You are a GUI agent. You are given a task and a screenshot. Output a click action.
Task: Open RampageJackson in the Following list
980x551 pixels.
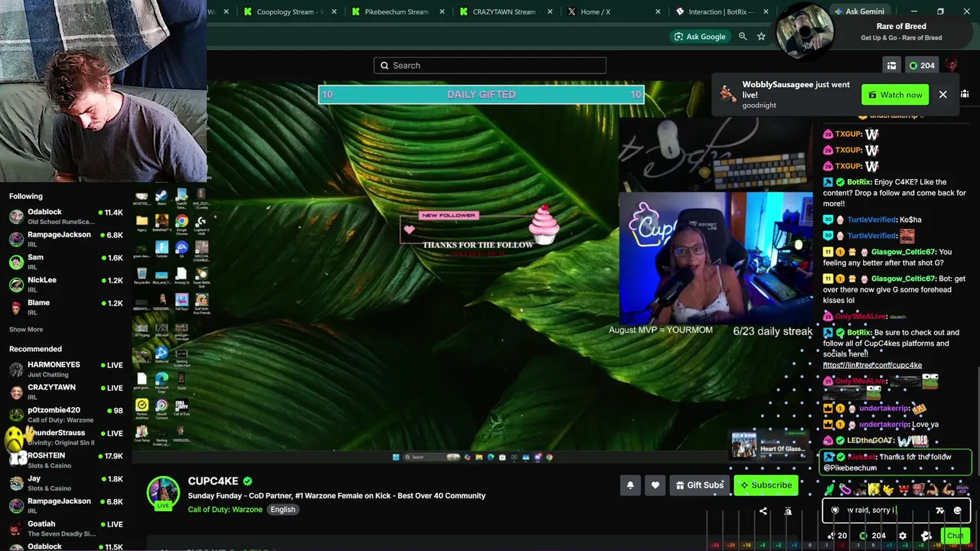click(66, 240)
